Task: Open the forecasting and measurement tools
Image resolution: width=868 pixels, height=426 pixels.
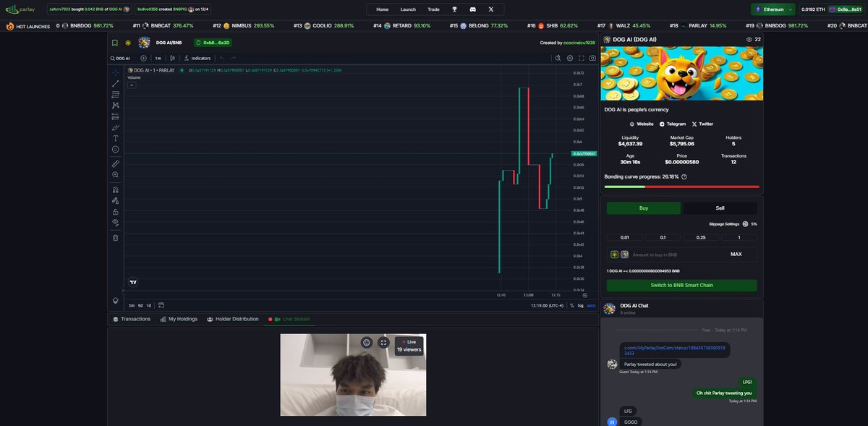Action: coord(116,116)
